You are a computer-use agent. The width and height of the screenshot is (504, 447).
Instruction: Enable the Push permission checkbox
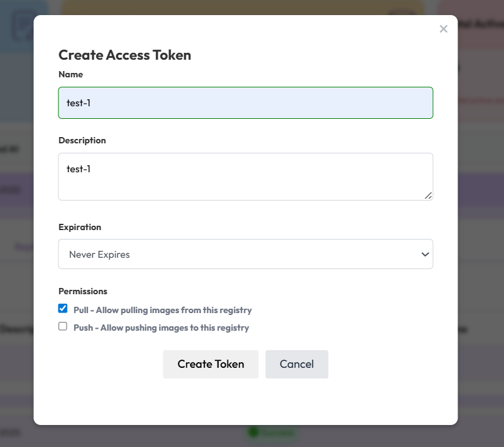[63, 326]
